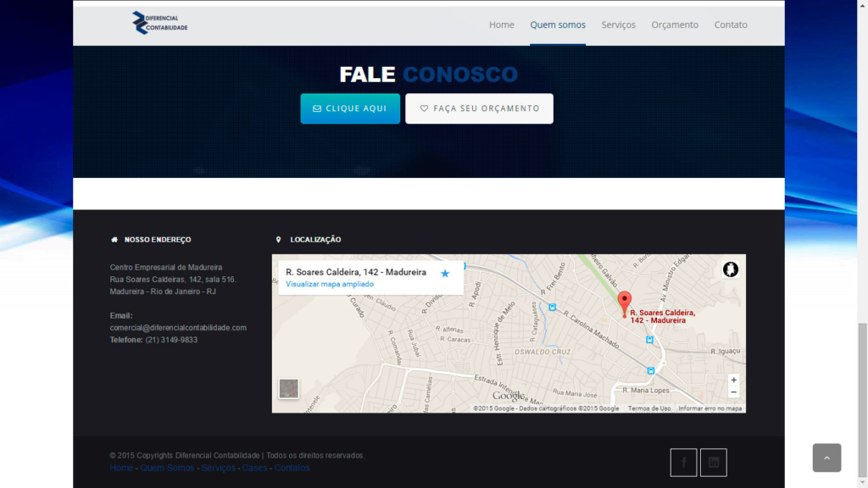
Task: Save location with the star icon
Action: (445, 274)
